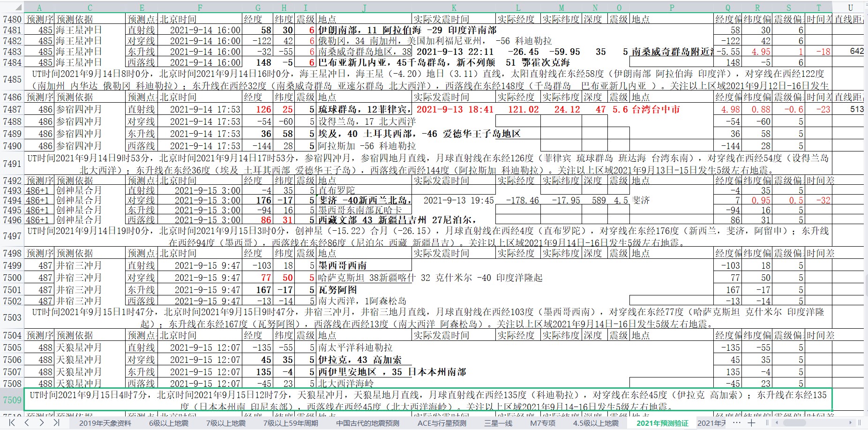Click cell 墨西哥东南部瓦哈卡

364,210
